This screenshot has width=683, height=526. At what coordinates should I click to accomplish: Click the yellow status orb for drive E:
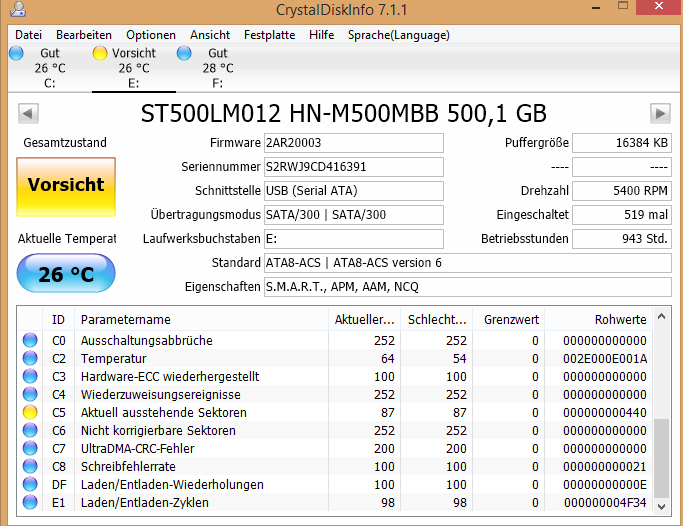(x=100, y=53)
